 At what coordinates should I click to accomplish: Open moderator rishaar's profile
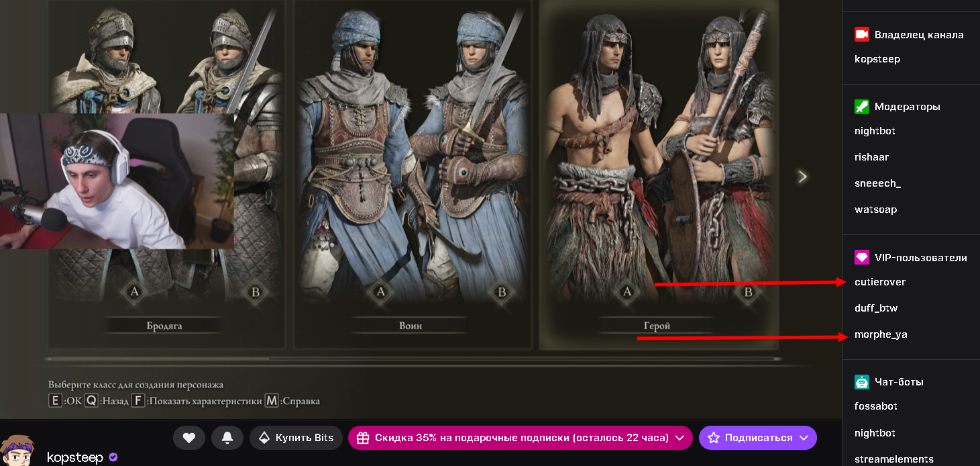point(871,157)
